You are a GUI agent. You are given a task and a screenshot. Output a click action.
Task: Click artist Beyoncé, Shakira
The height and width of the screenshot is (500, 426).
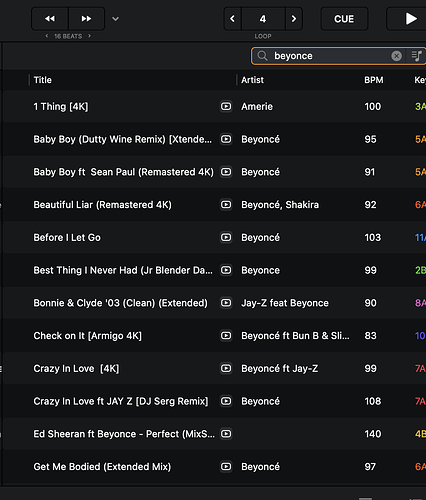coord(280,205)
